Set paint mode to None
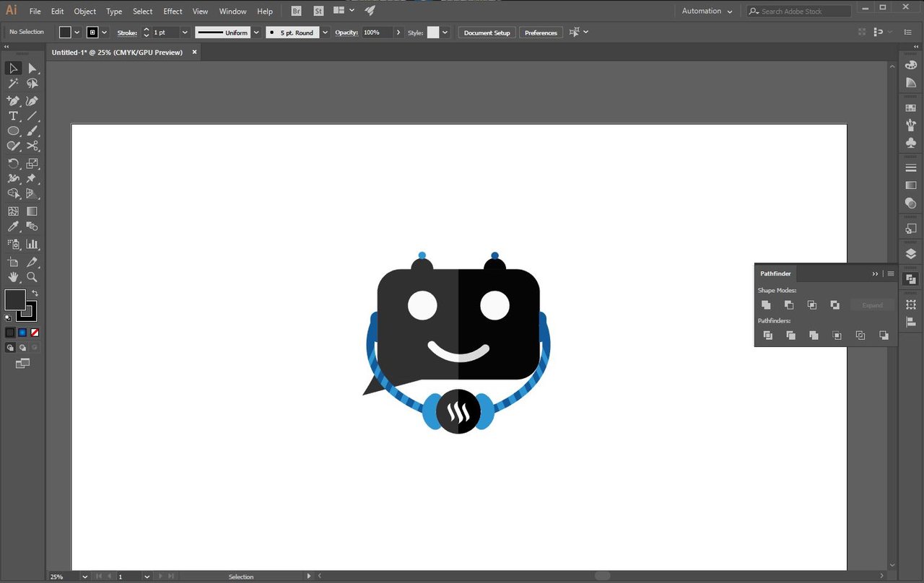 point(35,333)
